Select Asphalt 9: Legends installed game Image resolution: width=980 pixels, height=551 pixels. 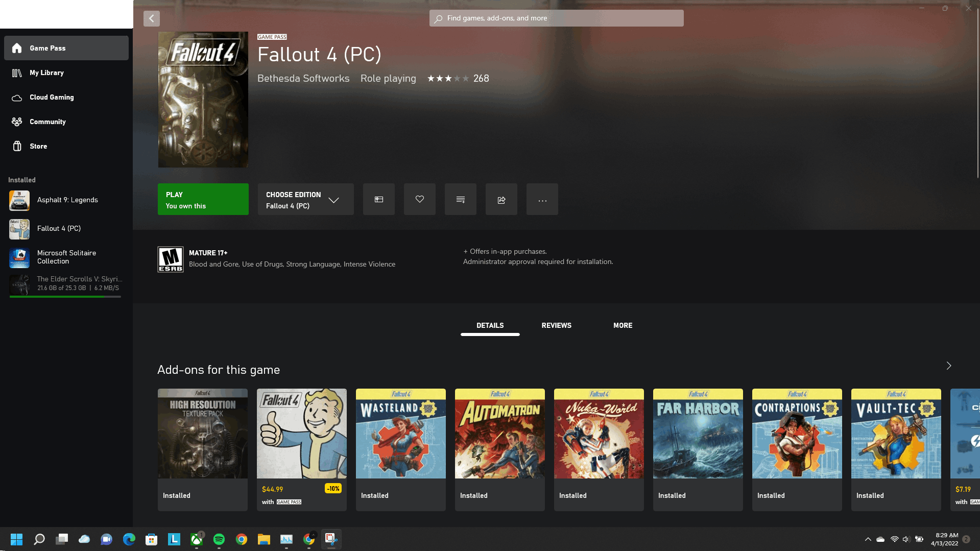point(66,200)
